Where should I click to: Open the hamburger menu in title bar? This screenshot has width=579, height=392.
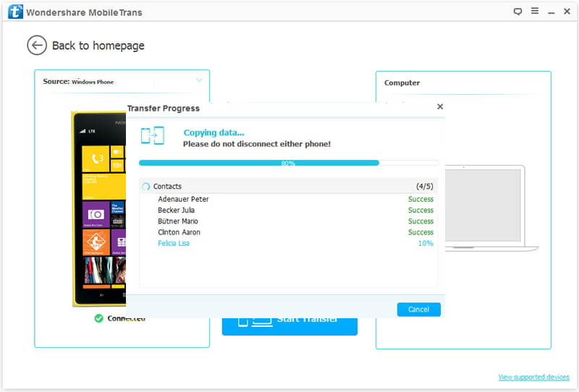click(535, 12)
